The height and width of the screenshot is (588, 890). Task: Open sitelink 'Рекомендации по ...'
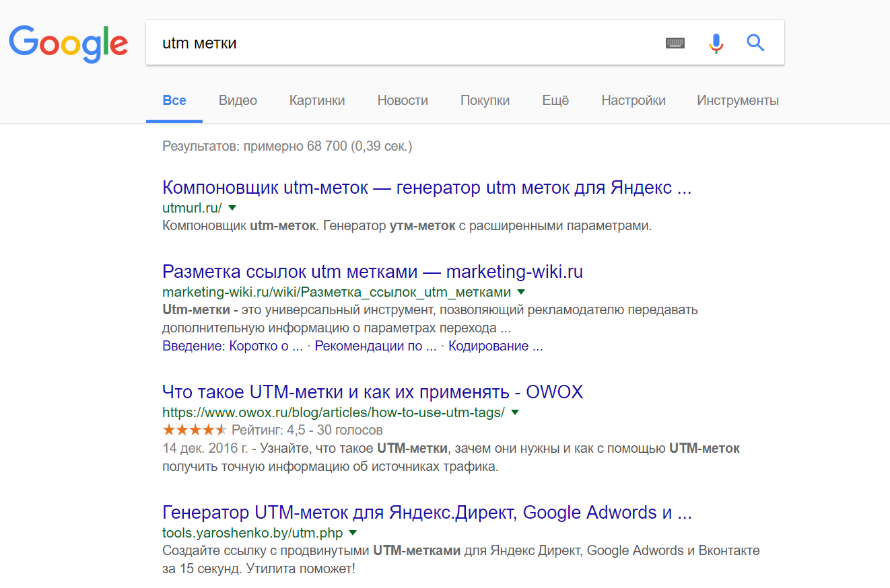click(376, 346)
